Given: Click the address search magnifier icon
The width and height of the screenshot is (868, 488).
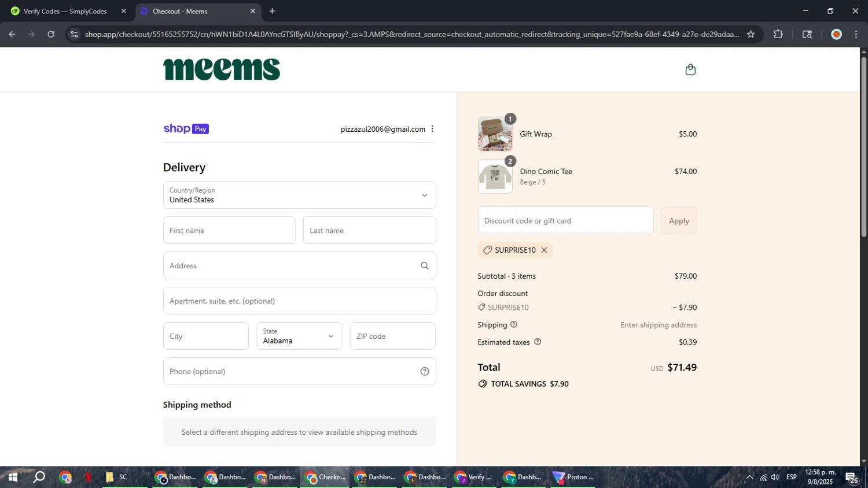Looking at the screenshot, I should pyautogui.click(x=425, y=266).
